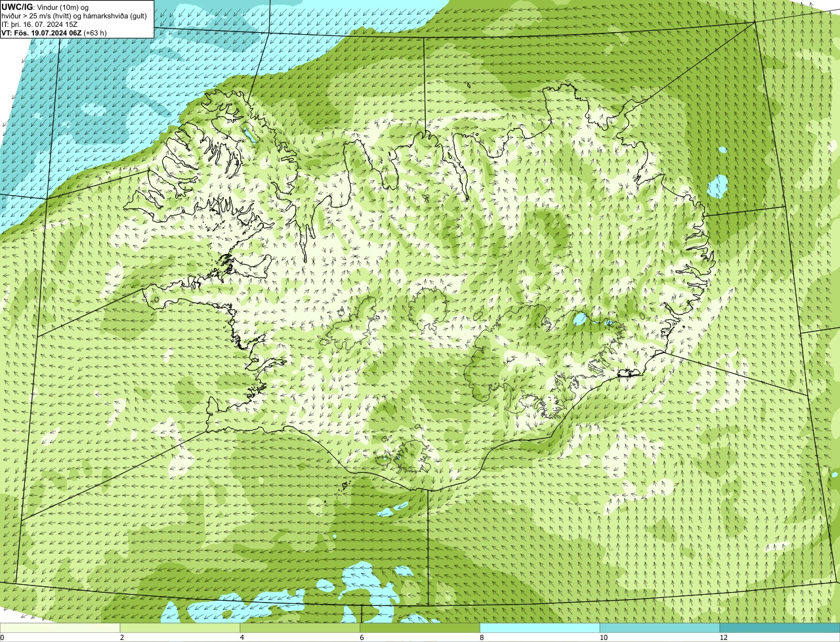The image size is (840, 642).
Task: Select the teal above-12 colorbar segment
Action: coord(780,628)
